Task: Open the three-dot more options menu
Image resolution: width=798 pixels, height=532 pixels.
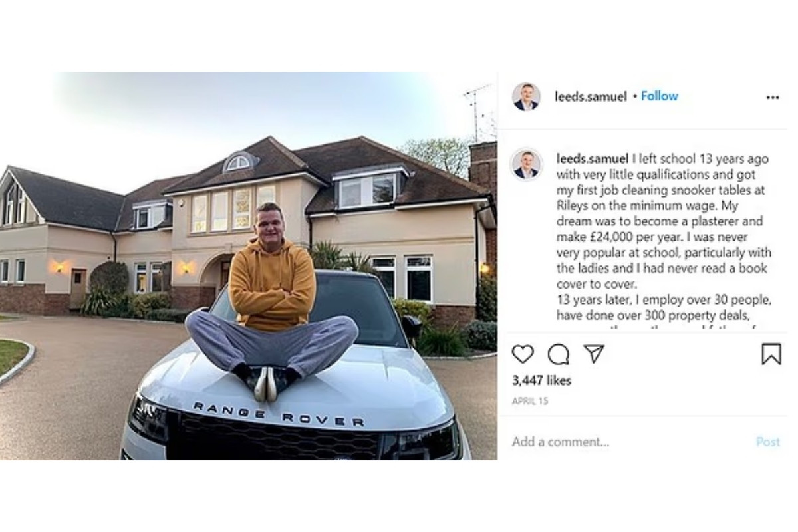Action: (772, 98)
